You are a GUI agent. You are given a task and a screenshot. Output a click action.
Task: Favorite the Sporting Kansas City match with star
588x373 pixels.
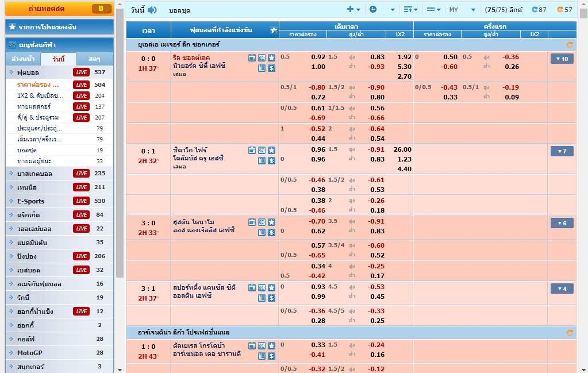click(x=271, y=288)
